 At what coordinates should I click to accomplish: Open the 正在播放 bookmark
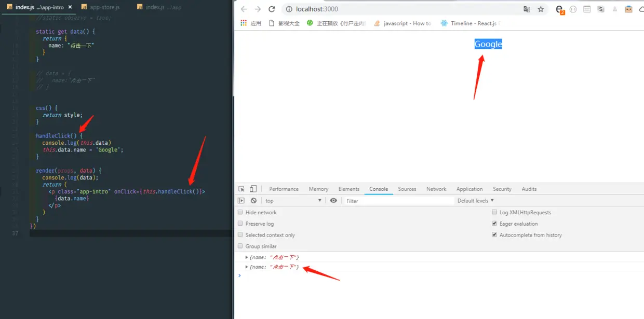click(x=337, y=23)
